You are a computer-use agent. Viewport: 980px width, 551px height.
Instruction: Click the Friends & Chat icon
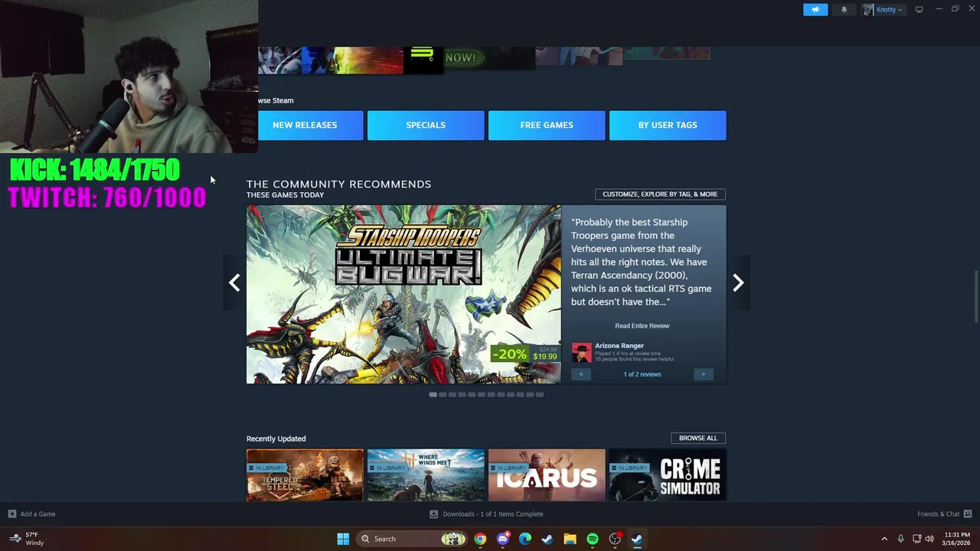pos(968,514)
